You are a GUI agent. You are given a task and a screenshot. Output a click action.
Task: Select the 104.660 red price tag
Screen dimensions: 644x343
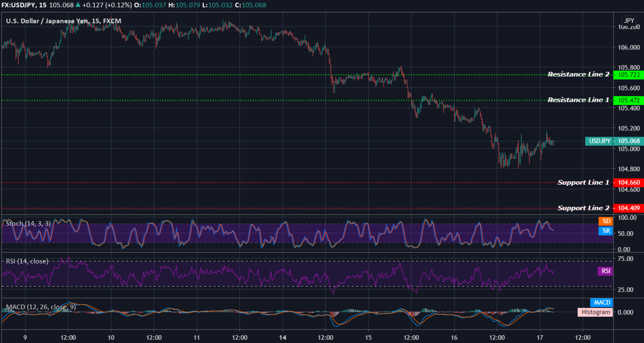(628, 183)
